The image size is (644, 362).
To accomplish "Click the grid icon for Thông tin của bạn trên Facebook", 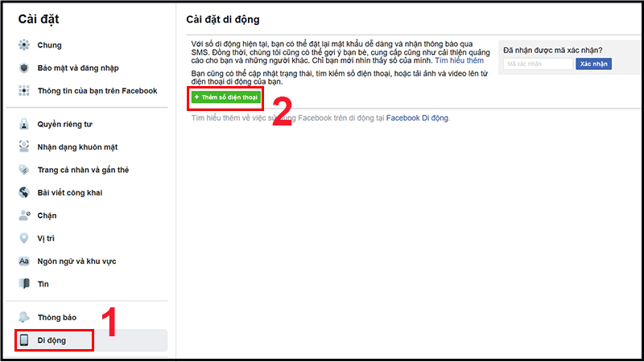I will (24, 91).
